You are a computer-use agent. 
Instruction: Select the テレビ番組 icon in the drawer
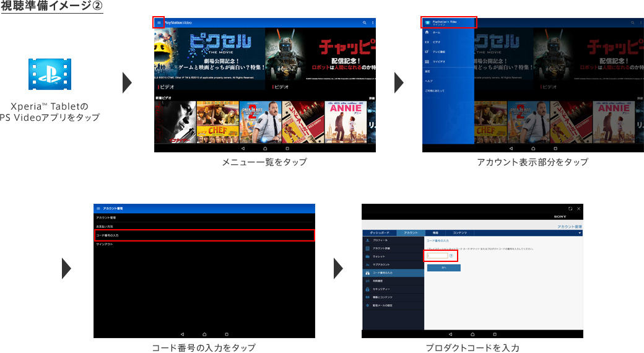[427, 52]
